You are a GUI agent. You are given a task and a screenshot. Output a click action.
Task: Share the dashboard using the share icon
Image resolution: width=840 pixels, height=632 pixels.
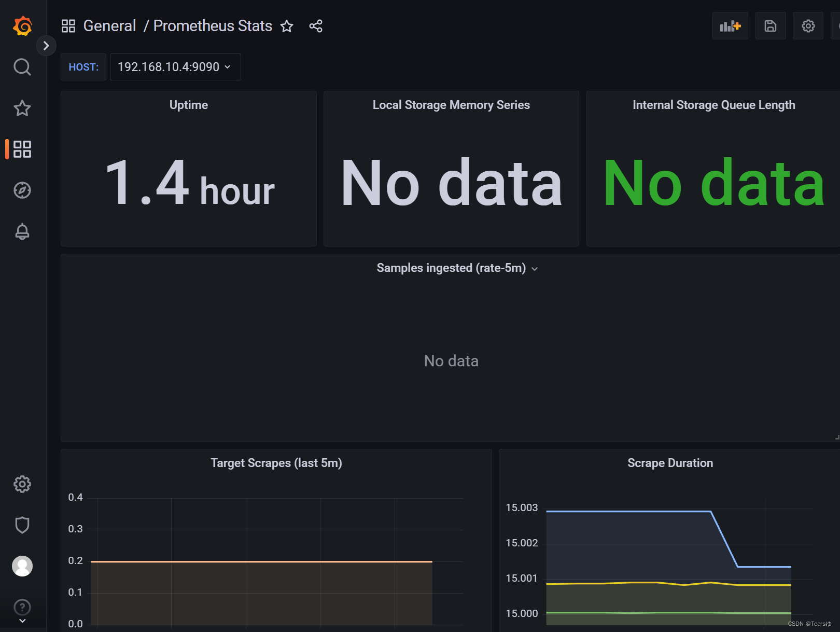pyautogui.click(x=316, y=26)
